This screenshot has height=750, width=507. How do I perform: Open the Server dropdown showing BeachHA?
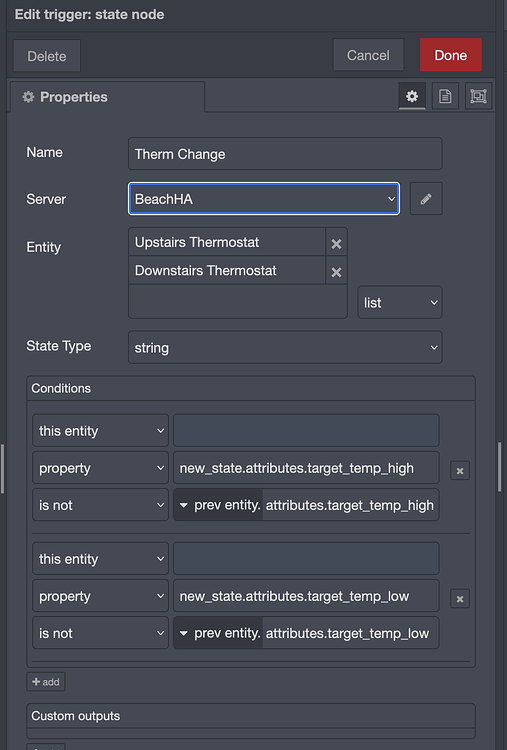pos(264,199)
